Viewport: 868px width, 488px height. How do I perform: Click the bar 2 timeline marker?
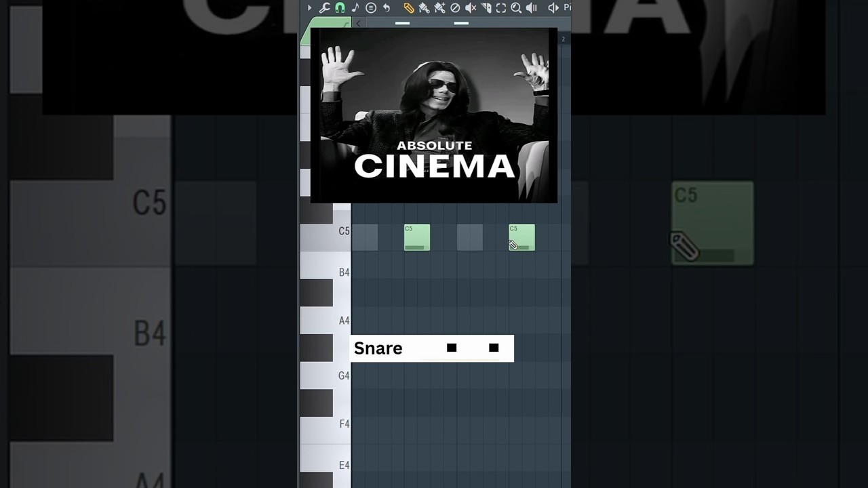pyautogui.click(x=563, y=39)
